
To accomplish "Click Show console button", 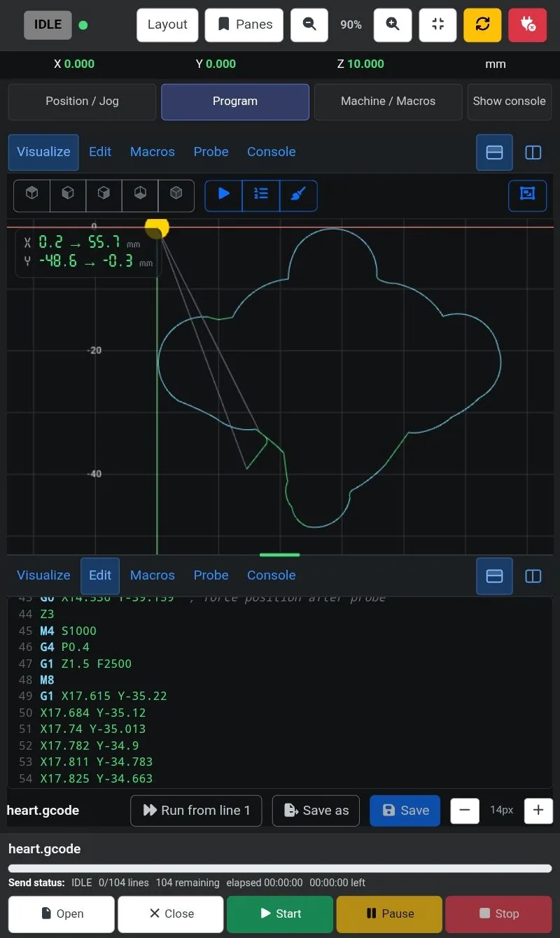I will pyautogui.click(x=509, y=101).
